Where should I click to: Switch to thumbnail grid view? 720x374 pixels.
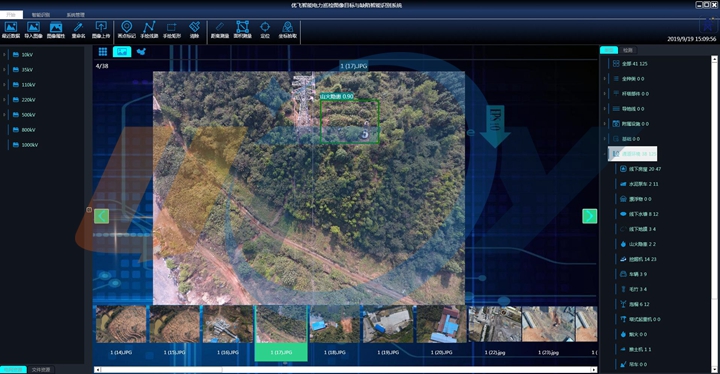103,51
